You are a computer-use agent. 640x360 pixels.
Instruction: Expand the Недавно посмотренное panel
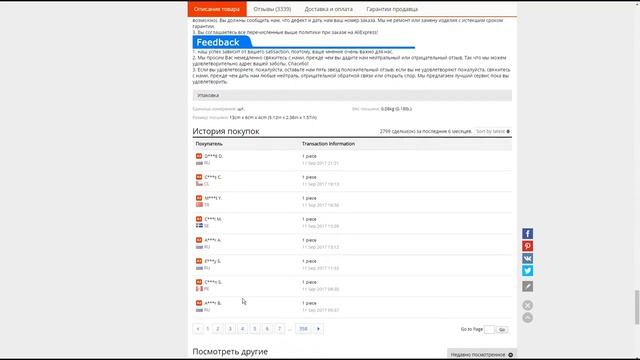pyautogui.click(x=482, y=355)
